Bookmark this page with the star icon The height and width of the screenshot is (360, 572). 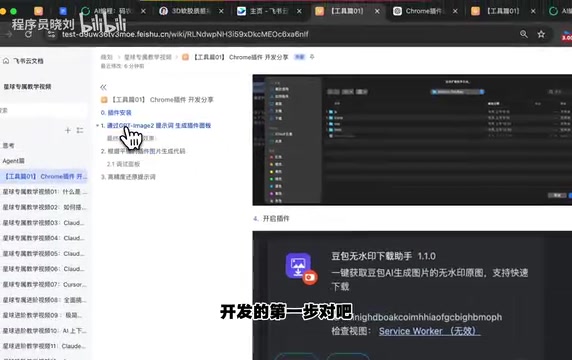click(541, 34)
